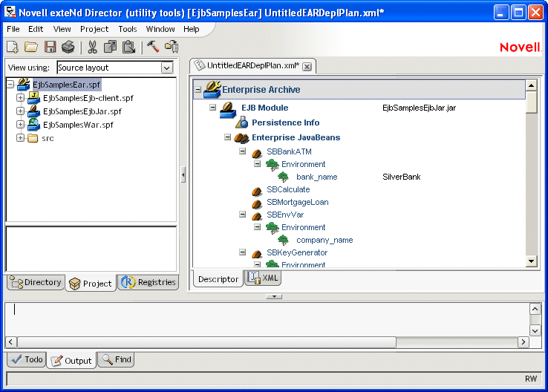
Task: Click the SBMortgageLoan bean icon
Action: coord(257,203)
